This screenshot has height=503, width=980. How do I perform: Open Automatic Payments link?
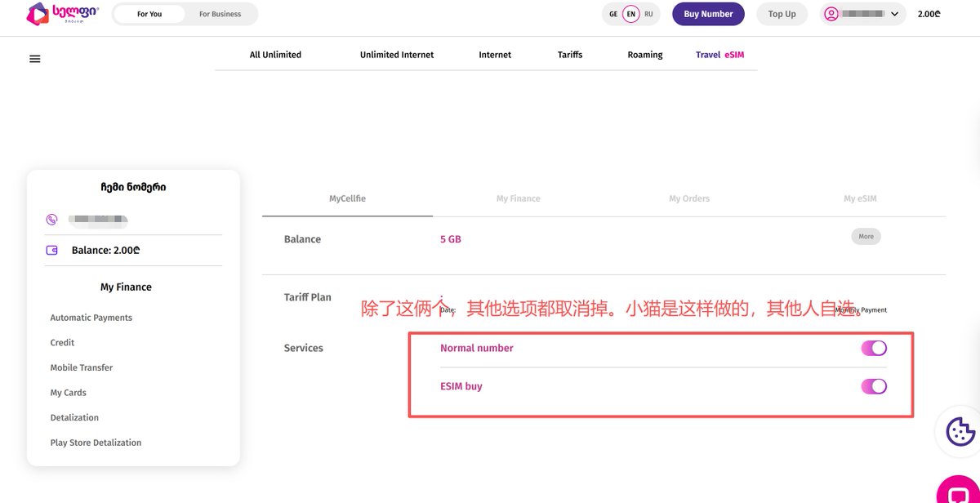[91, 318]
